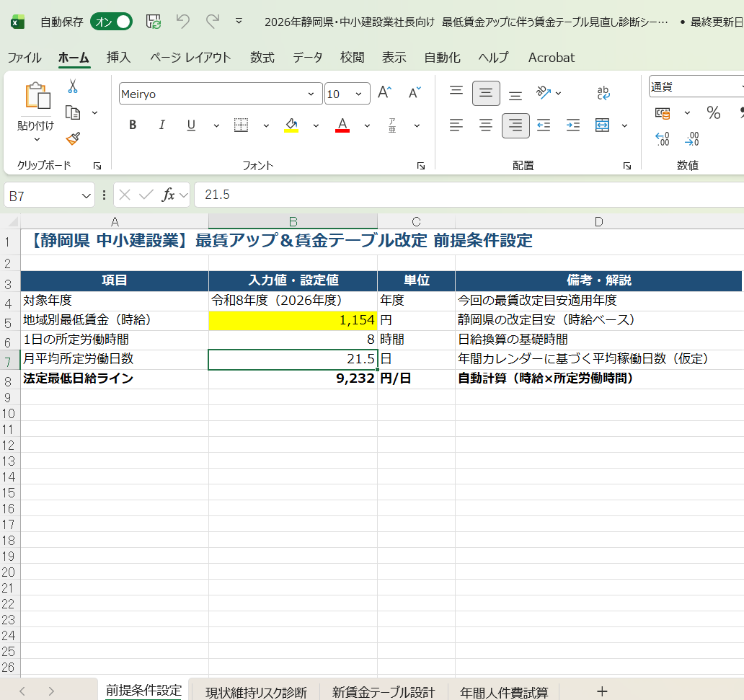Click the Orientation text angle icon

point(544,92)
